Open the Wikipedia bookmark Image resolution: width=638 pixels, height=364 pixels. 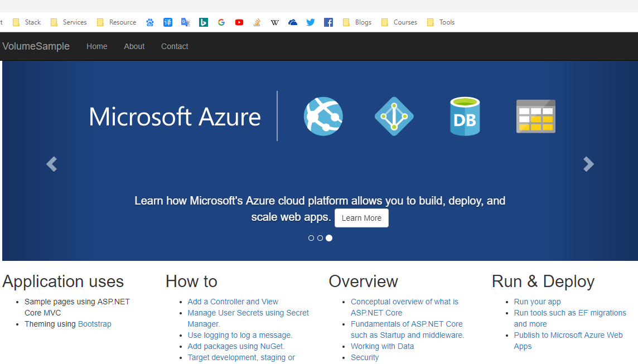274,22
